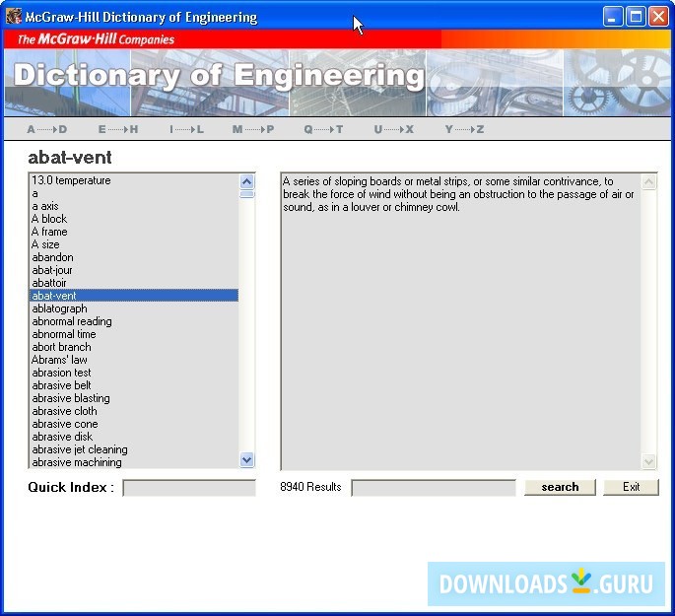The height and width of the screenshot is (616, 675).
Task: Select 'abrasive blasting' in the word list
Action: [134, 398]
